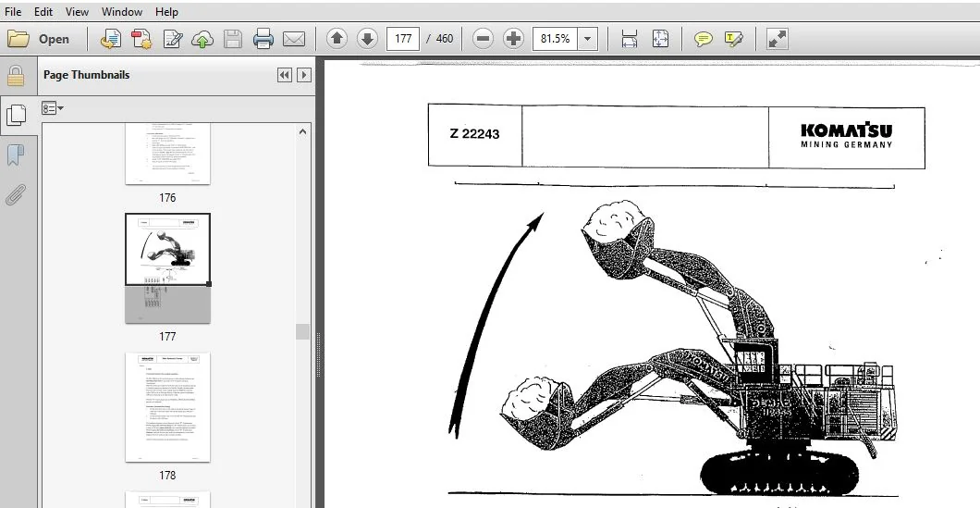980x508 pixels.
Task: Click the edit text page icon
Action: 173,39
